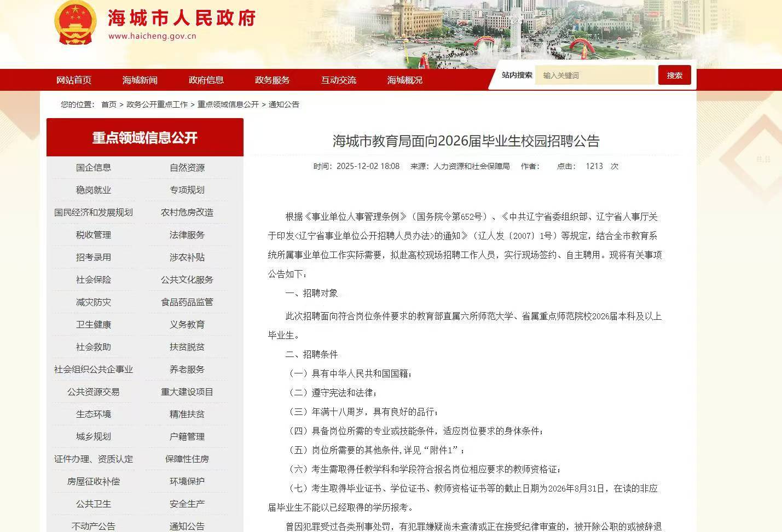Open the website homepage 网站首页
The height and width of the screenshot is (532, 782).
[74, 80]
